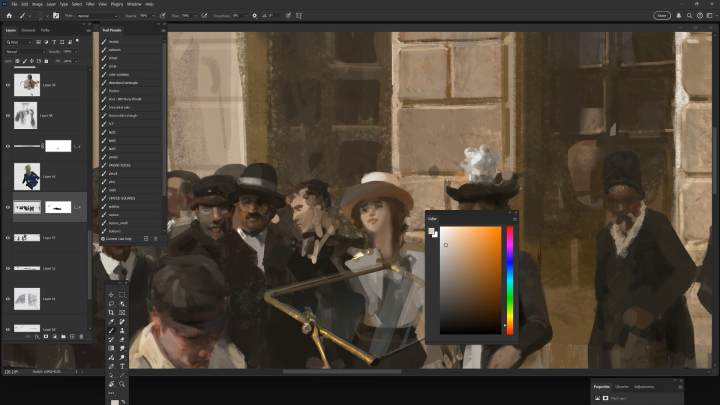Switch to the Paths tab
The height and width of the screenshot is (405, 720).
(45, 30)
